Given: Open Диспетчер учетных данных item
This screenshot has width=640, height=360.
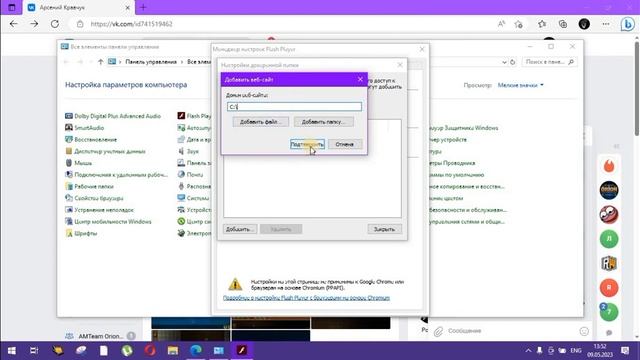Looking at the screenshot, I should (105, 151).
